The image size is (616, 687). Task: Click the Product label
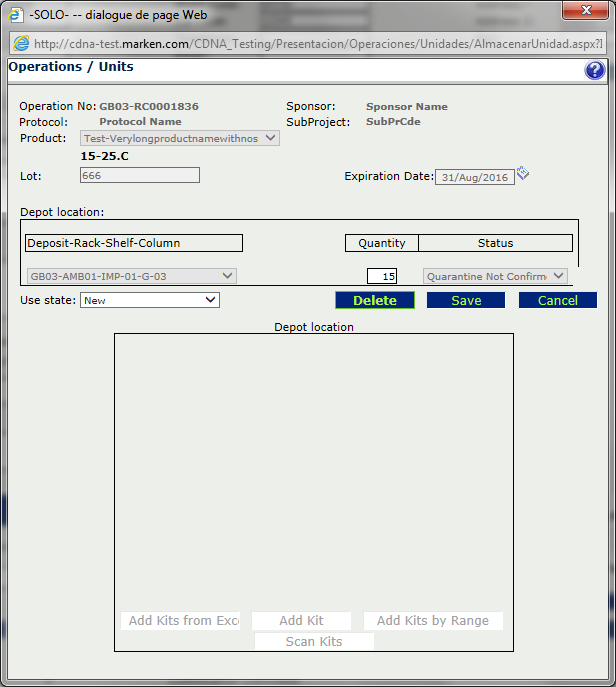point(43,138)
